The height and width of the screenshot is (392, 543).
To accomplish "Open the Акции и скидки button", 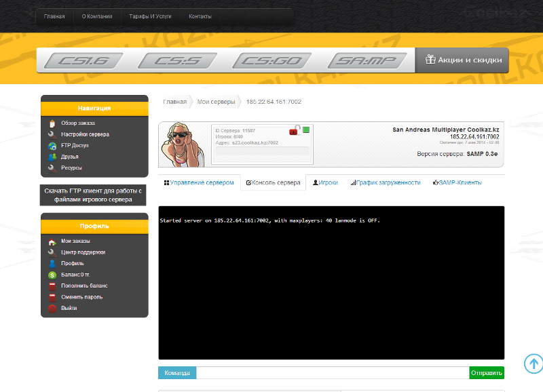I will (x=462, y=60).
